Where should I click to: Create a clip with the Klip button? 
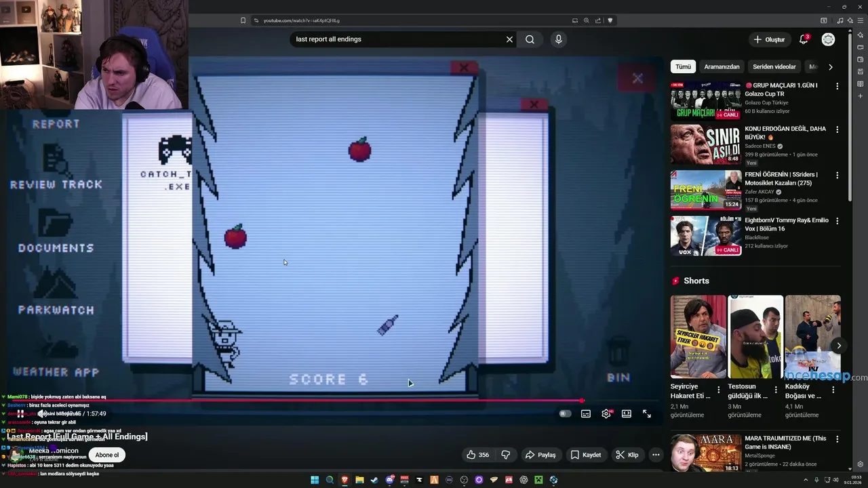[627, 455]
